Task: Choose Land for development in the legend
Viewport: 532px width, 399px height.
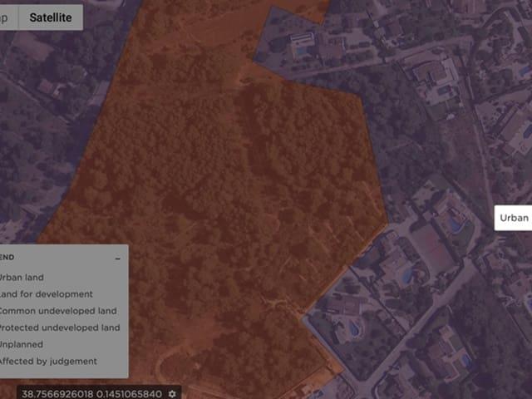Action: click(46, 293)
